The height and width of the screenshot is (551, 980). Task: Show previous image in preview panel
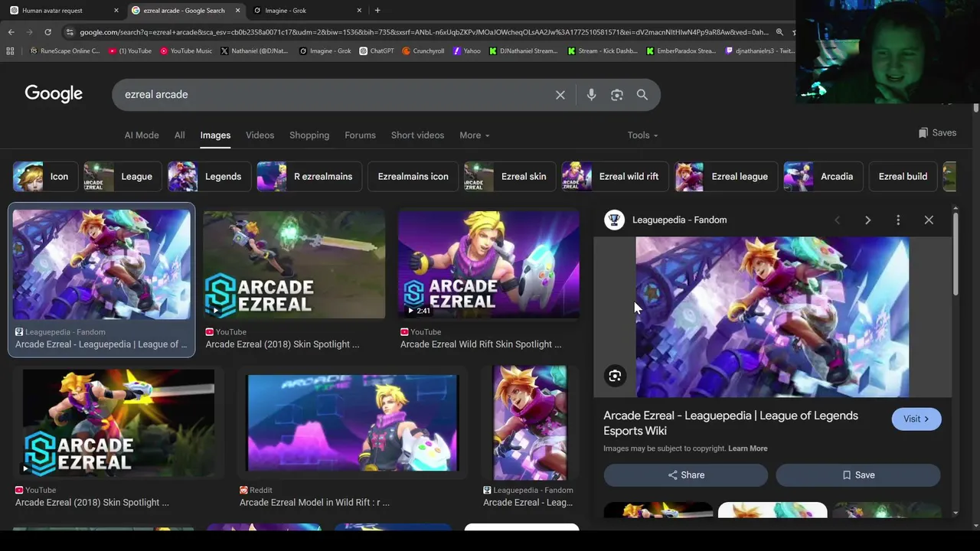pyautogui.click(x=837, y=220)
